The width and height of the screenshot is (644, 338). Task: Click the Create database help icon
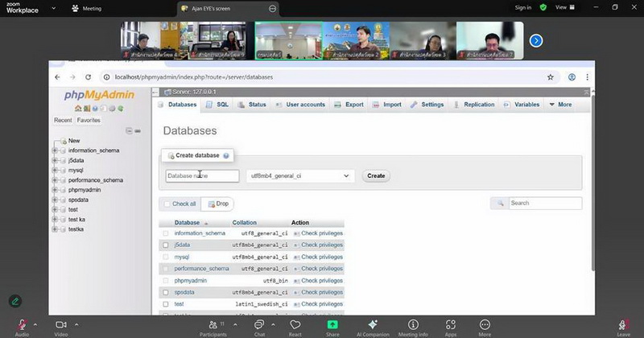point(226,155)
